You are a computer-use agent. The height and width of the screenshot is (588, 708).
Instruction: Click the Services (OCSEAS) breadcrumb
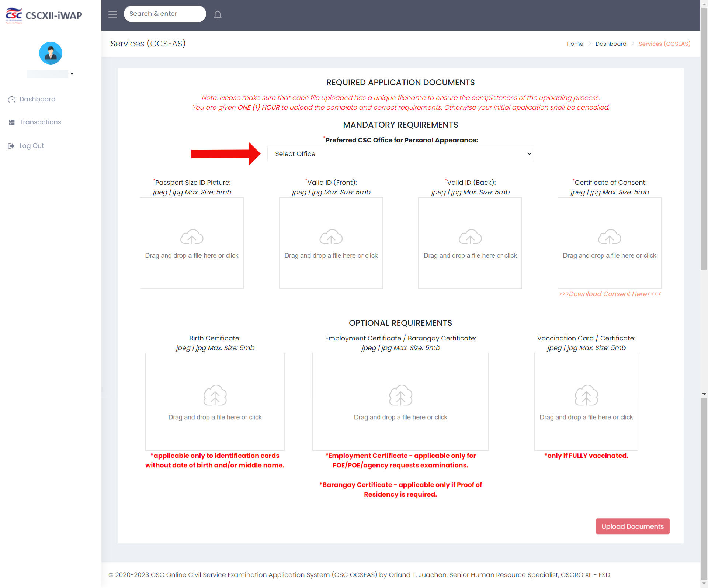664,44
